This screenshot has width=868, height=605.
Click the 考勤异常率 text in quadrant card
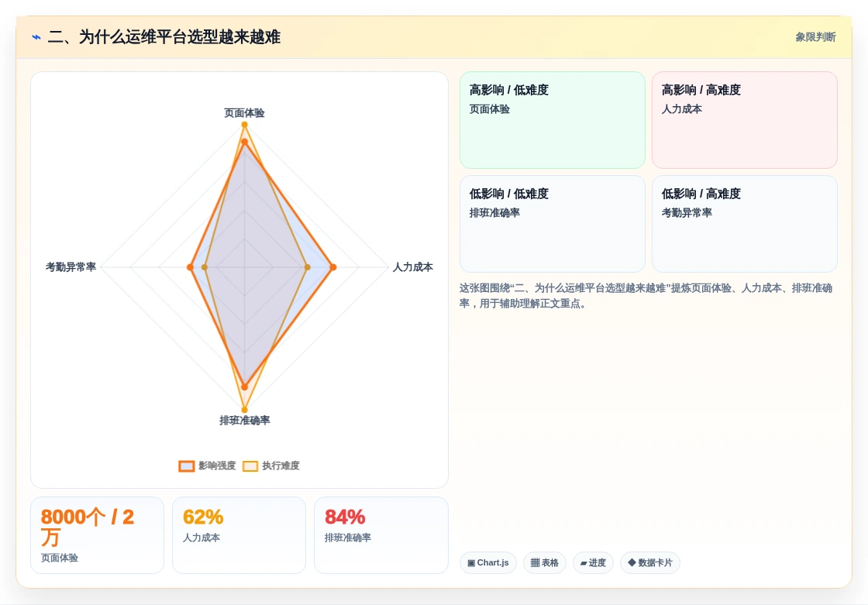[x=687, y=212]
